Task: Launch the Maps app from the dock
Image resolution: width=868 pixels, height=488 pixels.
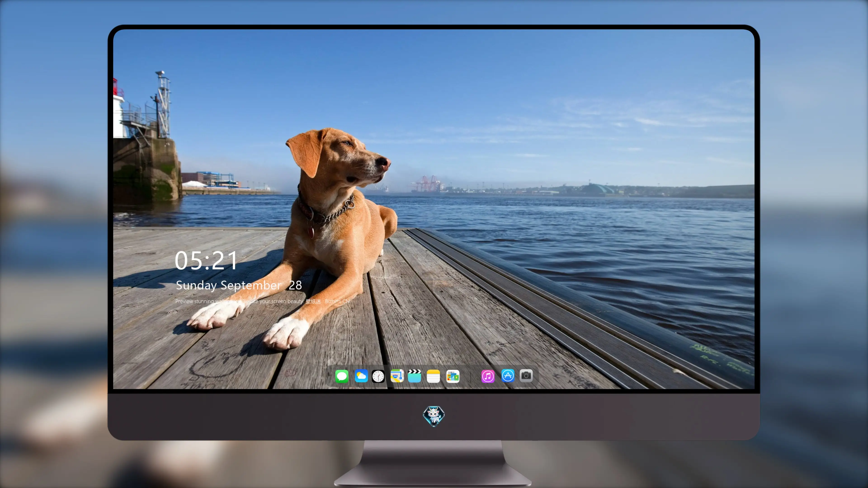Action: pos(397,376)
